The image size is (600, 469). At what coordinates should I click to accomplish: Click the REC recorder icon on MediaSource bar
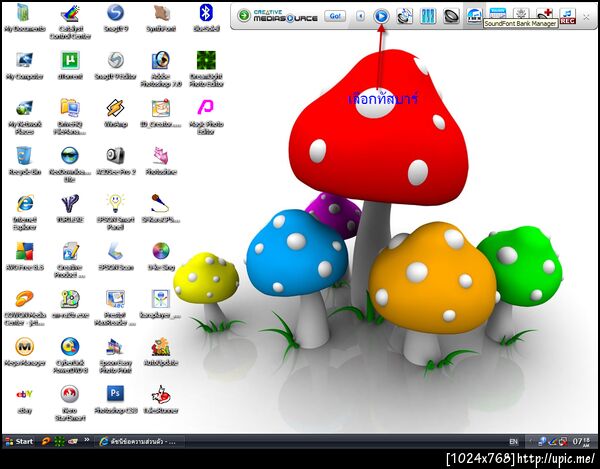point(567,16)
